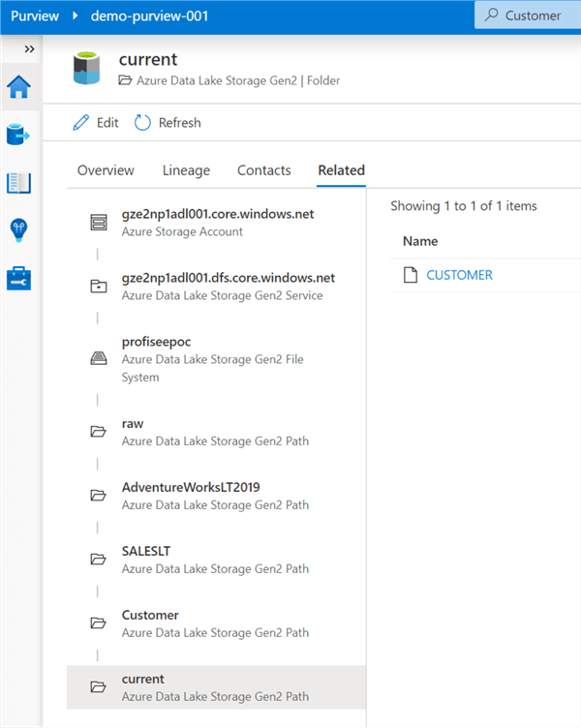
Task: Click the Edit pencil icon
Action: pos(80,123)
